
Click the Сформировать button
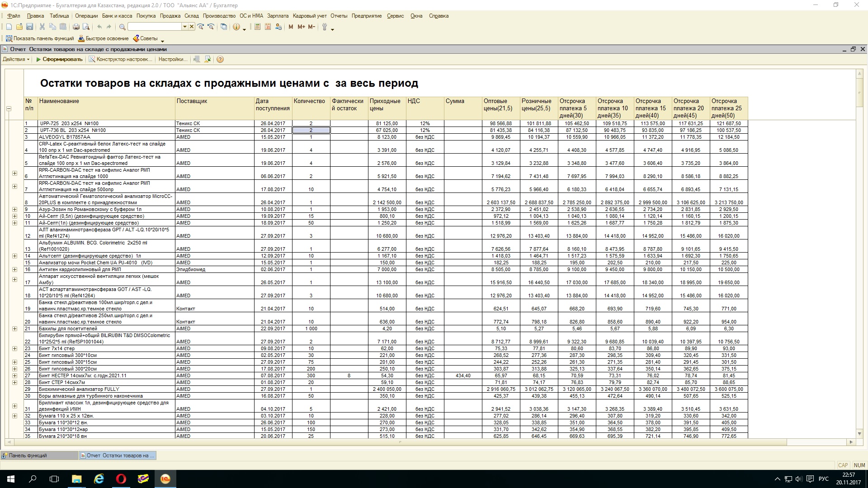[x=59, y=59]
